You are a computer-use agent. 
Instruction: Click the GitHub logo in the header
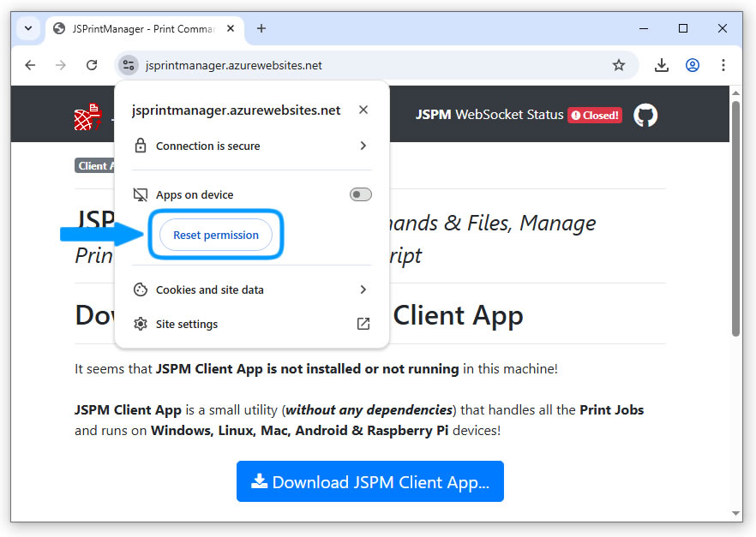[645, 115]
